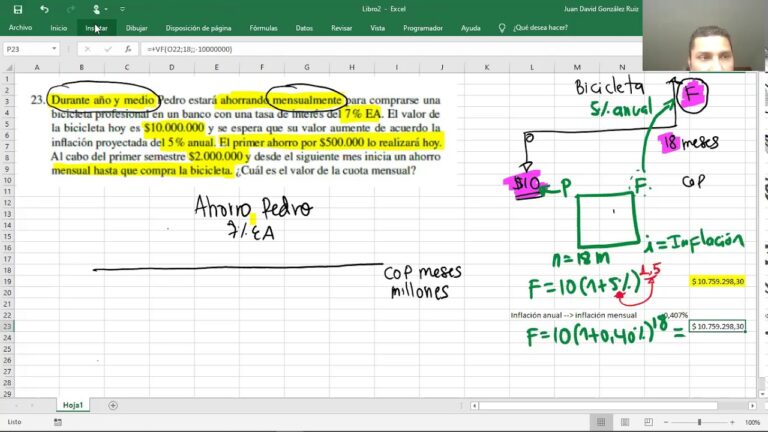Click the zoom slider in status bar
The height and width of the screenshot is (432, 768).
coord(700,422)
